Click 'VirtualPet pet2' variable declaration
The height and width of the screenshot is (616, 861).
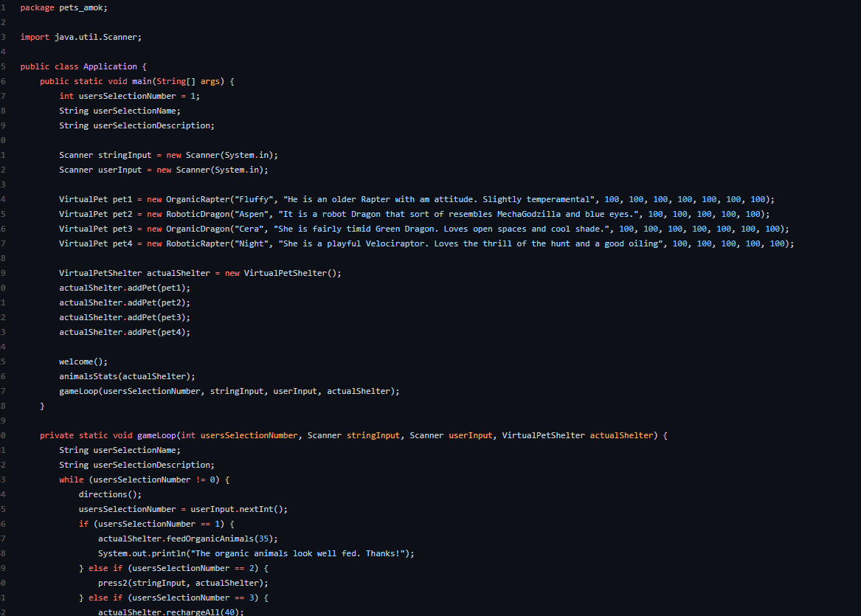click(x=96, y=214)
